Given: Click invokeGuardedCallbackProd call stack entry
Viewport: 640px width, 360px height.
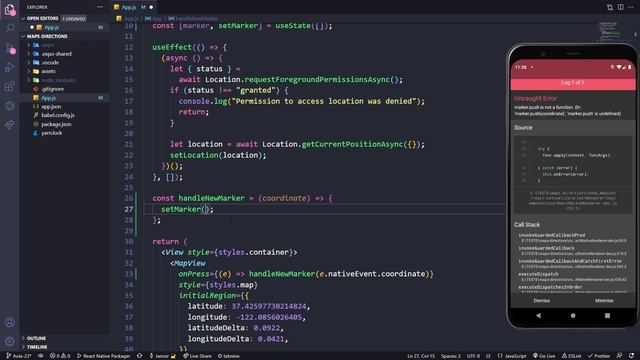Looking at the screenshot, I should click(573, 238).
